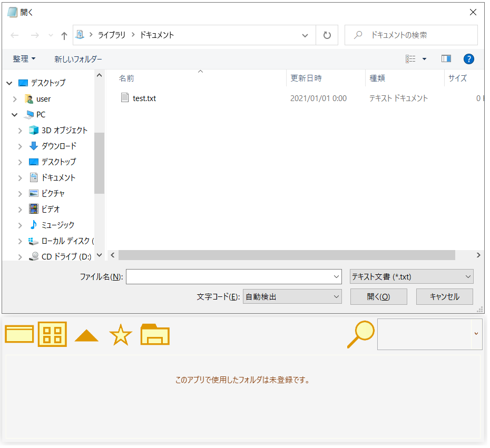Toggle the preview pane icon
Screen dimensions: 490x448
click(x=446, y=59)
